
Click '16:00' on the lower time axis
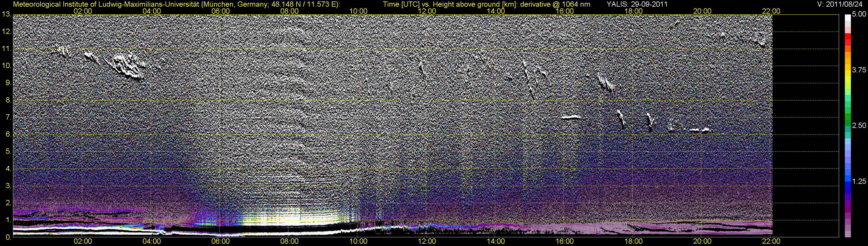(x=565, y=241)
